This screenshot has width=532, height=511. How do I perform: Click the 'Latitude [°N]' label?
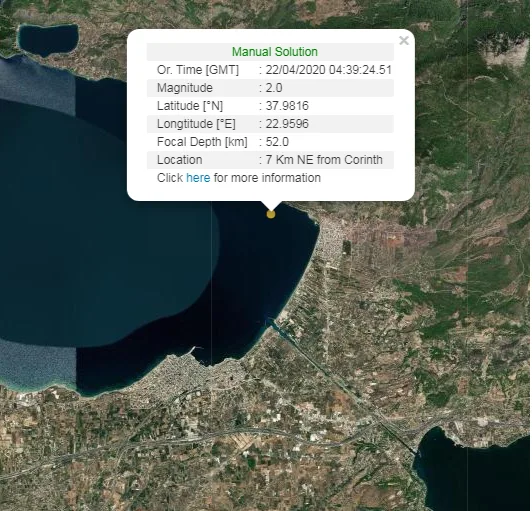[x=190, y=106]
